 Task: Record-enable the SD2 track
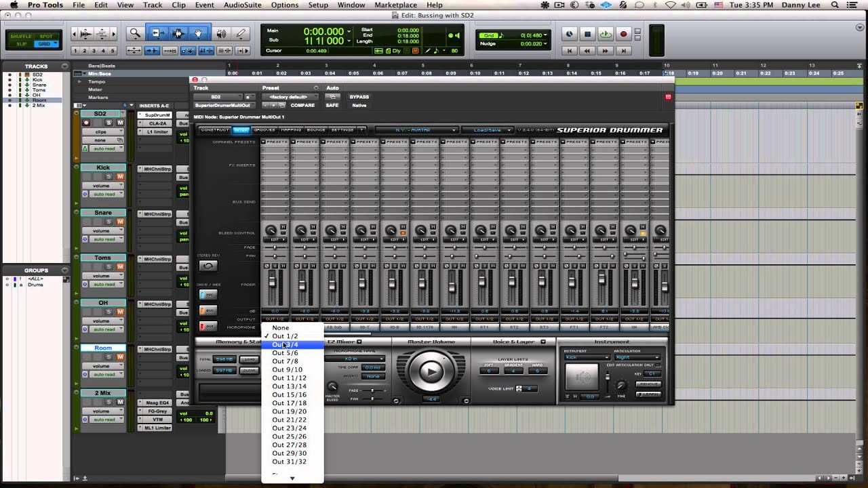click(86, 123)
